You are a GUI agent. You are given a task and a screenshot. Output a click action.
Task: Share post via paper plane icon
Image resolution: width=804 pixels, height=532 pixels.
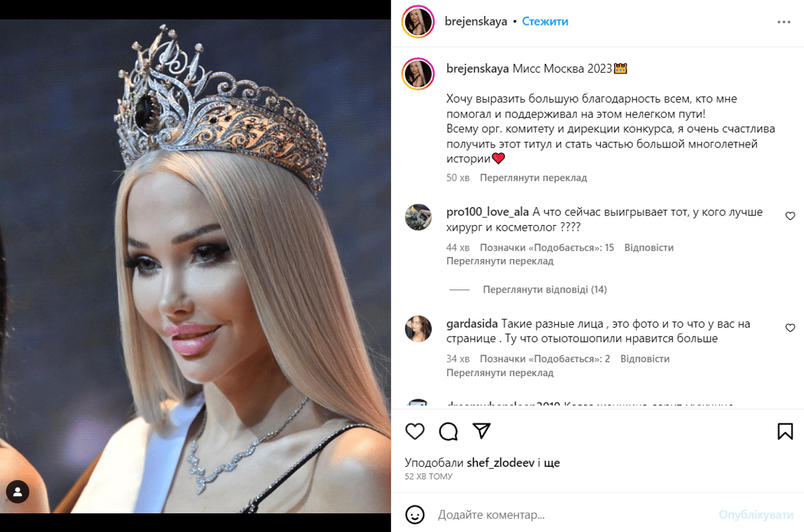(x=482, y=431)
